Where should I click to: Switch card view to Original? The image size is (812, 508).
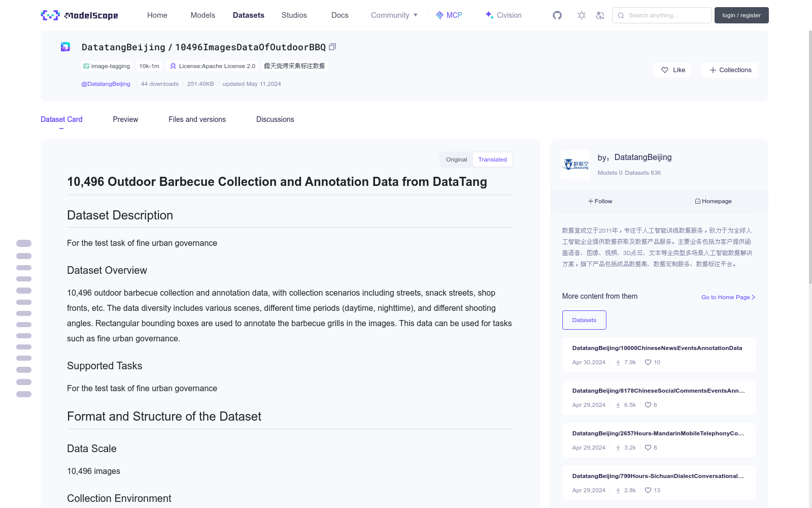456,160
